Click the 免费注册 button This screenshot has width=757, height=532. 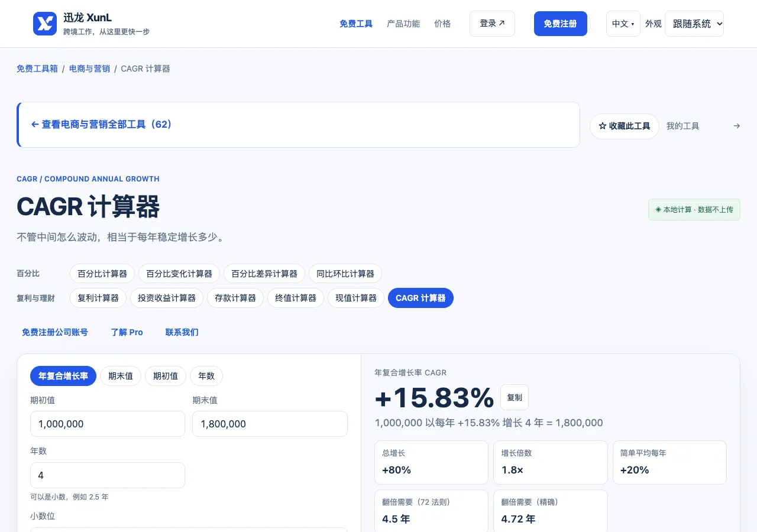tap(560, 24)
